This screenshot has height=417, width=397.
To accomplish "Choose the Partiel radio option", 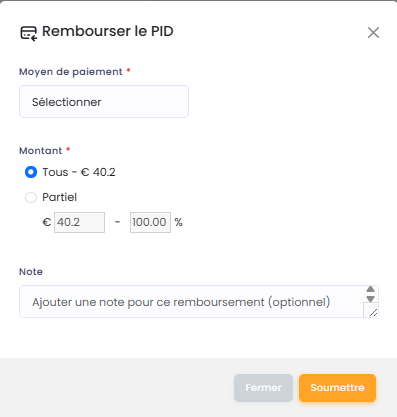I will point(31,197).
